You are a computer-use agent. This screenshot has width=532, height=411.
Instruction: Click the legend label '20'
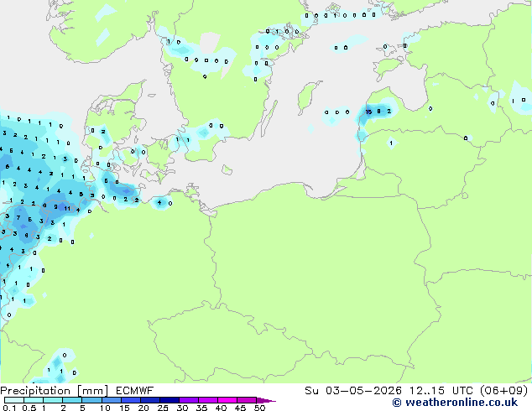coord(143,408)
